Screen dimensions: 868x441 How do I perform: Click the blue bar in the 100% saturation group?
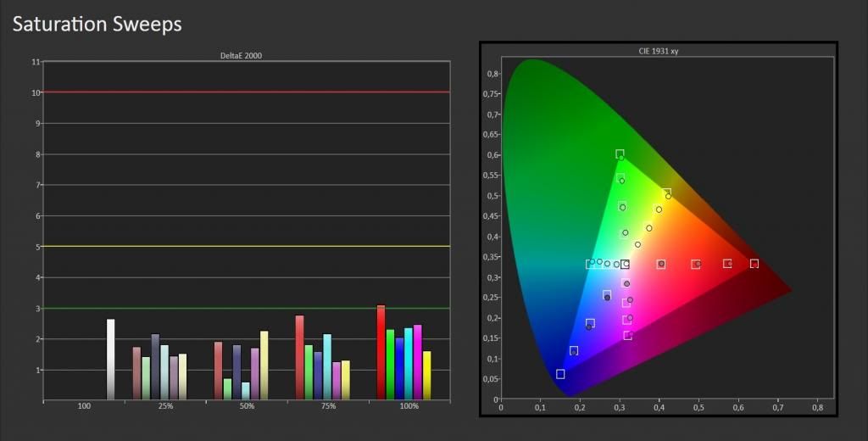point(399,368)
